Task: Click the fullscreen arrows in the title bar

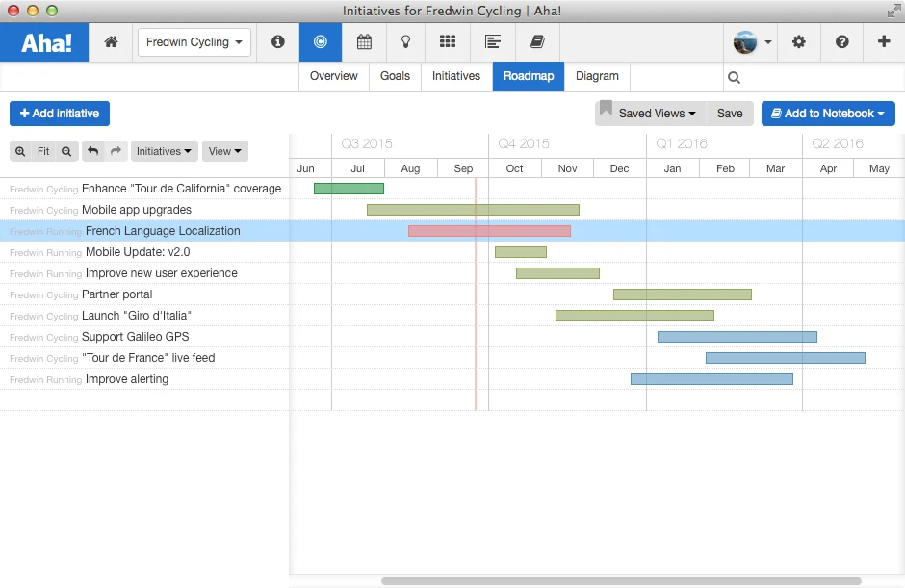Action: 894,11
